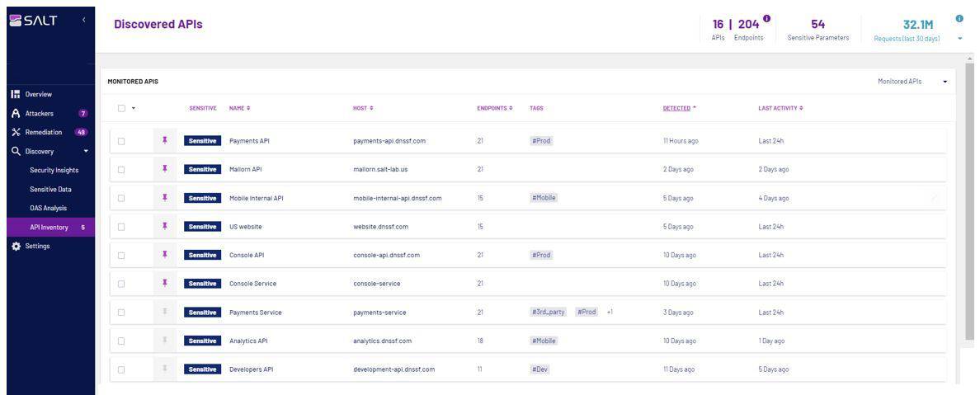
Task: Expand the Requests last 30 days dropdown
Action: tap(959, 38)
